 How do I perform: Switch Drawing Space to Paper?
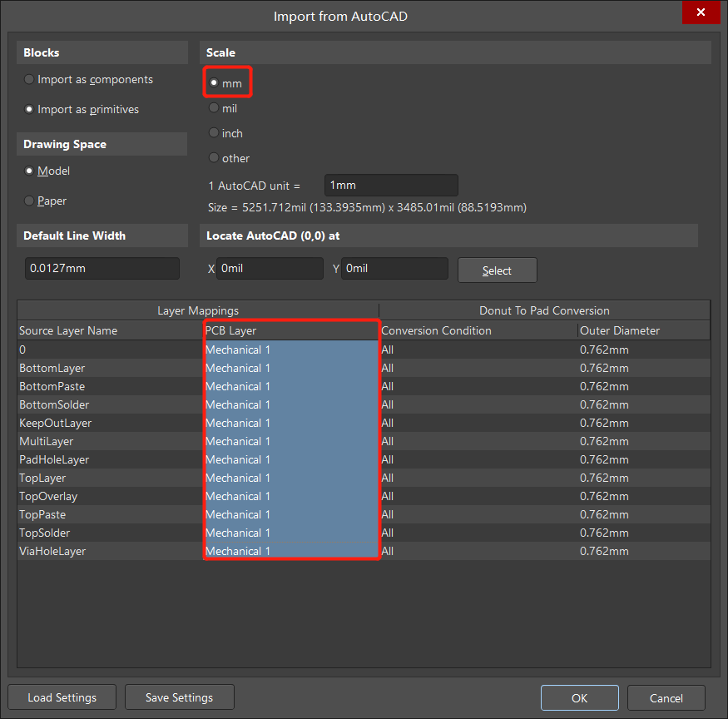pos(29,201)
